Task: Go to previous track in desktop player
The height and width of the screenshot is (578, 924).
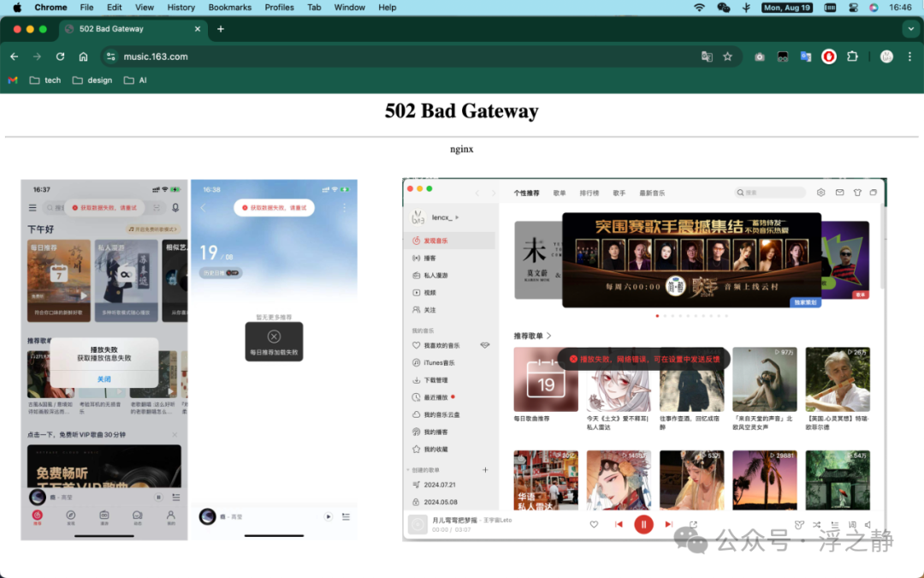Action: (x=619, y=524)
